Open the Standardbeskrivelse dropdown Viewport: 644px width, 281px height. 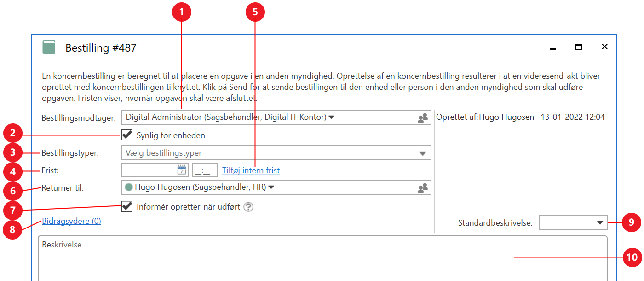[x=599, y=223]
